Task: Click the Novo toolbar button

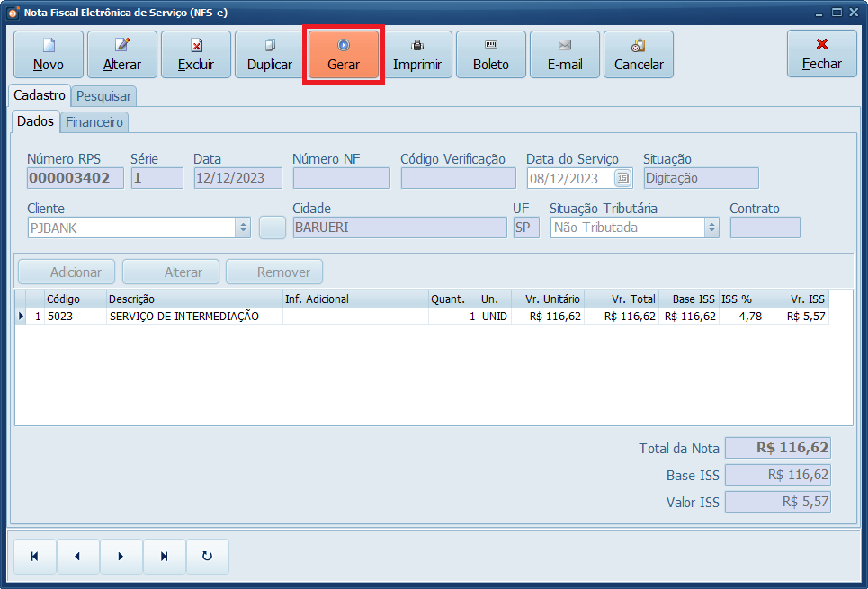Action: coord(49,55)
